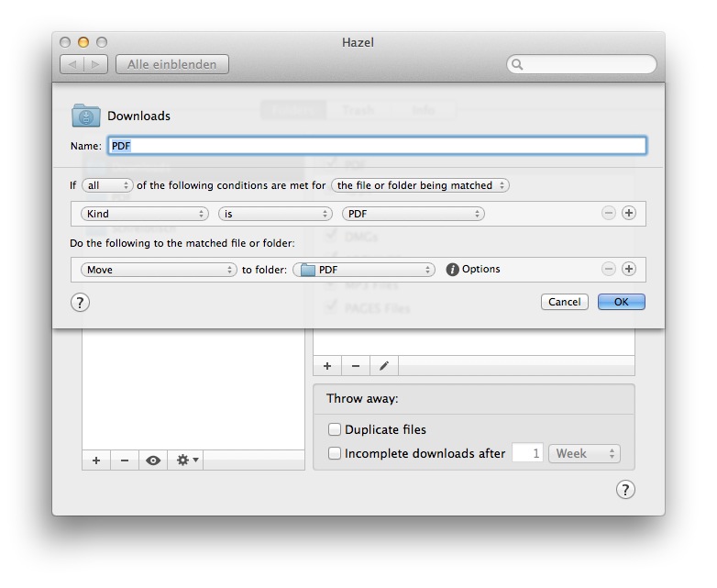
Task: Open the Move action dropdown
Action: (x=159, y=270)
